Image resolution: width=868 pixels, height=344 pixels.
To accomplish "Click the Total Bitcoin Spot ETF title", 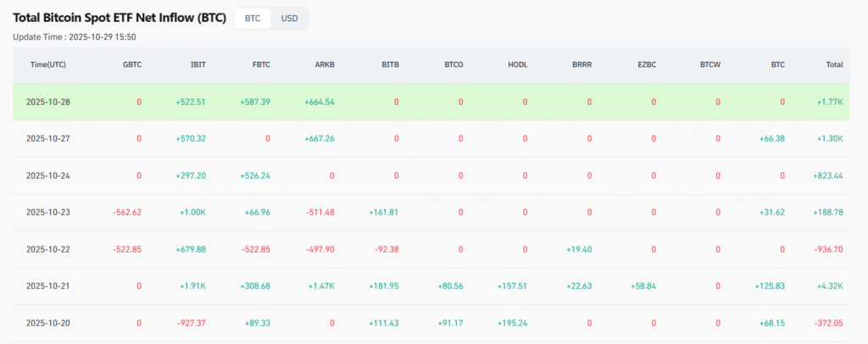I will pyautogui.click(x=120, y=18).
